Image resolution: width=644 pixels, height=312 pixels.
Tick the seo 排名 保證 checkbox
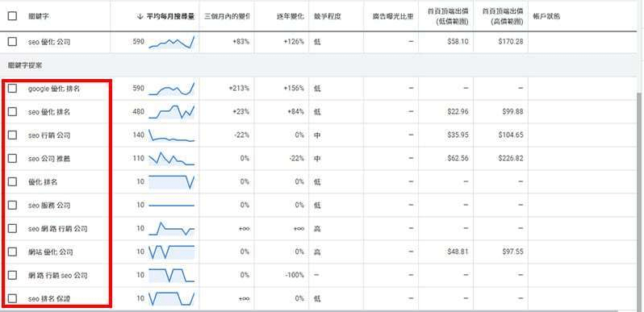[13, 298]
